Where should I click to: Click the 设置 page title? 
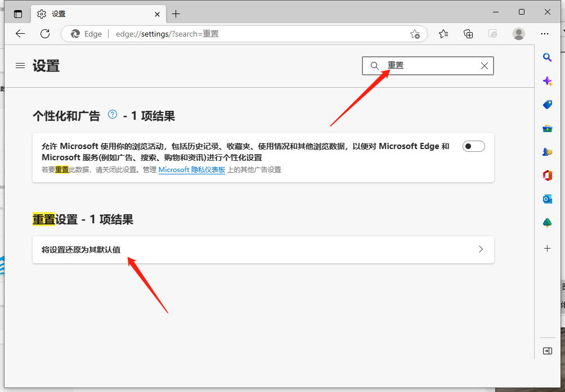pyautogui.click(x=46, y=66)
